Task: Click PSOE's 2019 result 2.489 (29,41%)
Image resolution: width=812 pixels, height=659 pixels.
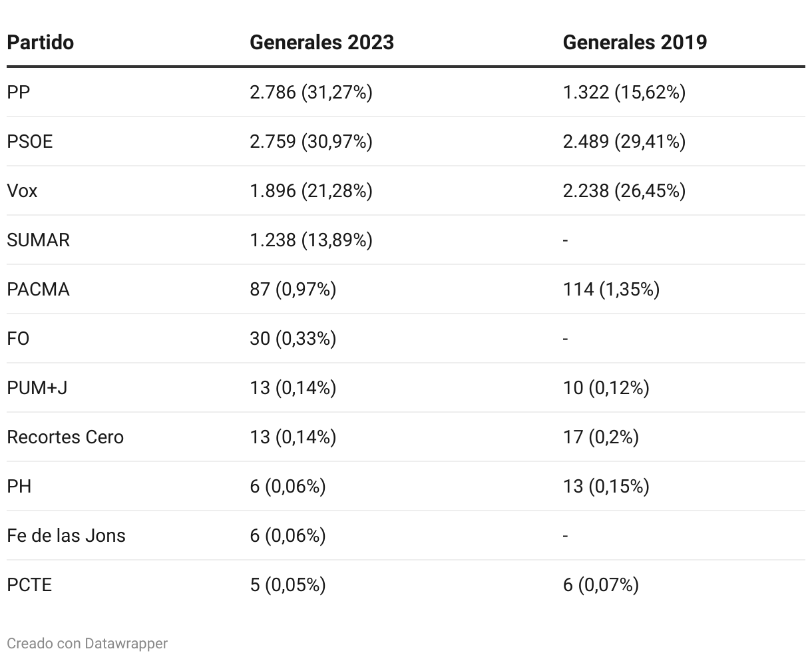Action: coord(624,141)
